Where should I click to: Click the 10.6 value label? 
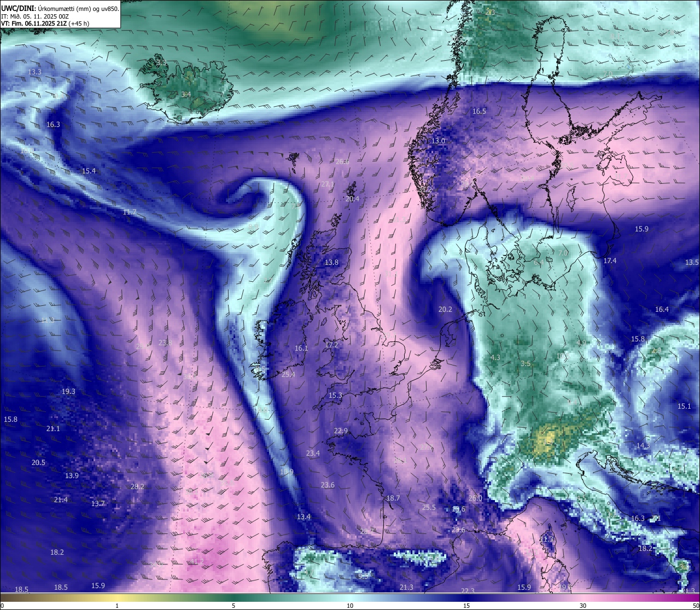tap(458, 509)
